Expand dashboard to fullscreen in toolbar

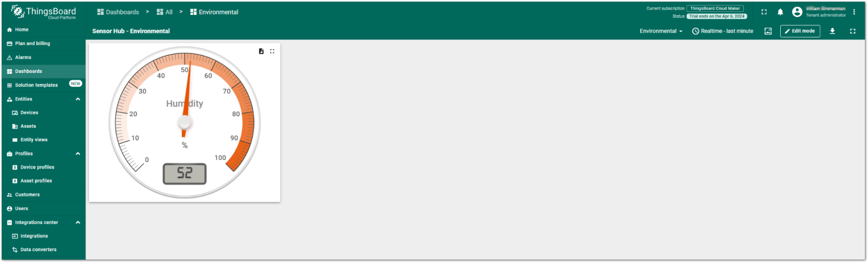pos(853,31)
